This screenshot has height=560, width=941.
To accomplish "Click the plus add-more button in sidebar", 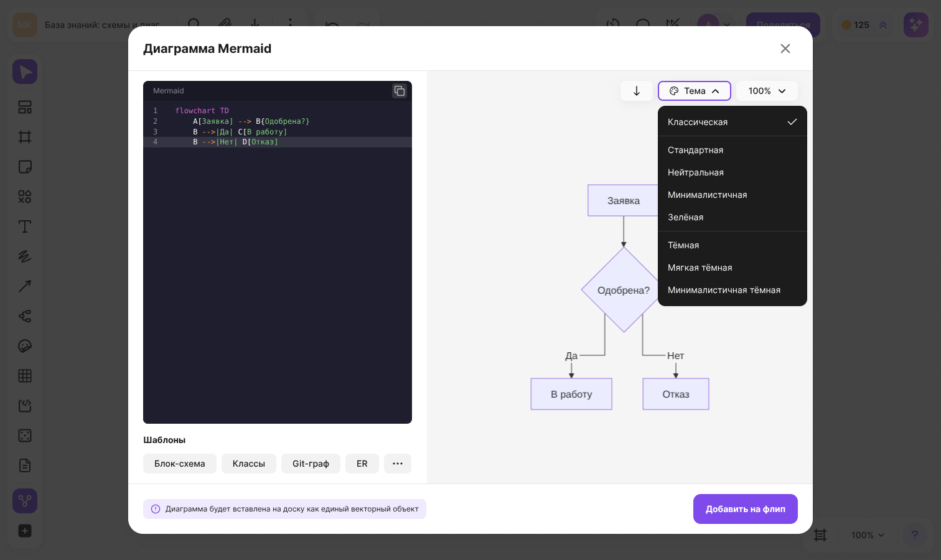I will [25, 531].
